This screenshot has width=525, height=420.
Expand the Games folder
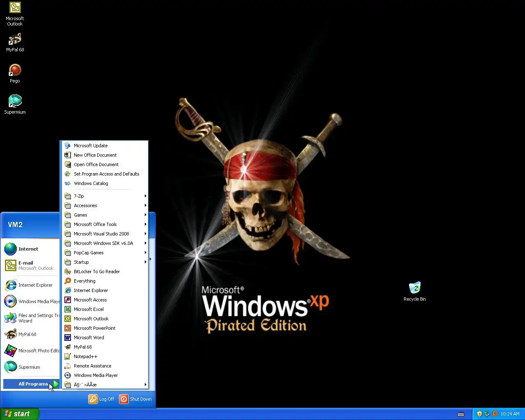point(105,215)
